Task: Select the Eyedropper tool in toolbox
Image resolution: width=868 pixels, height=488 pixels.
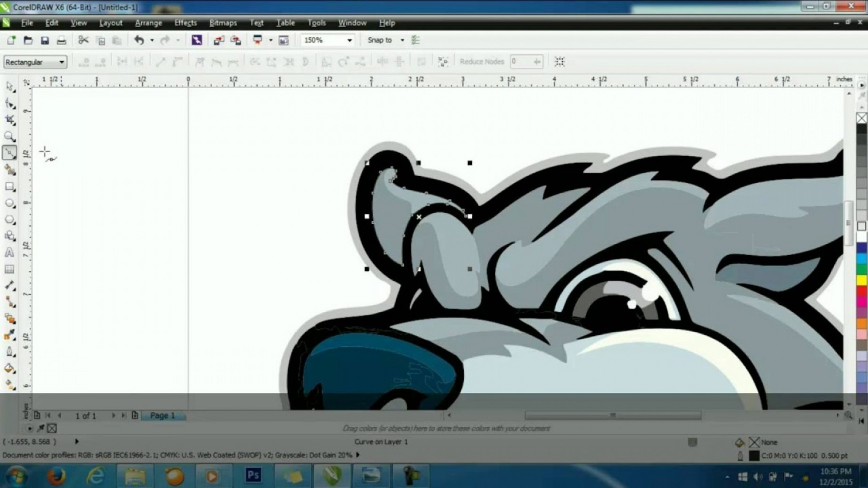Action: [x=10, y=335]
